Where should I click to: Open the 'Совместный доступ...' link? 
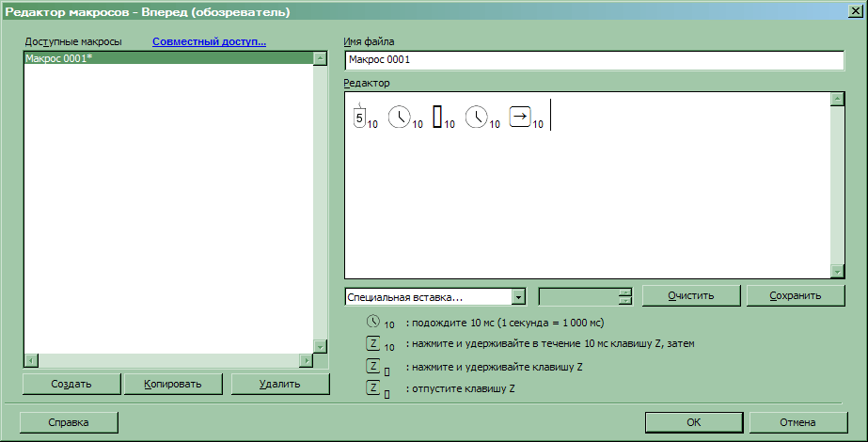tap(210, 41)
